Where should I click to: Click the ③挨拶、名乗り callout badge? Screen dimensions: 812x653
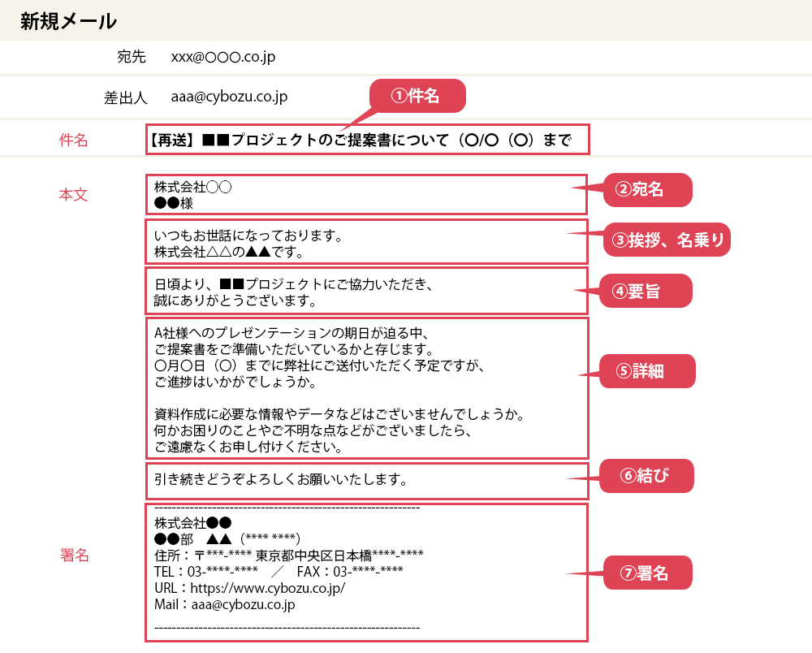tap(666, 240)
